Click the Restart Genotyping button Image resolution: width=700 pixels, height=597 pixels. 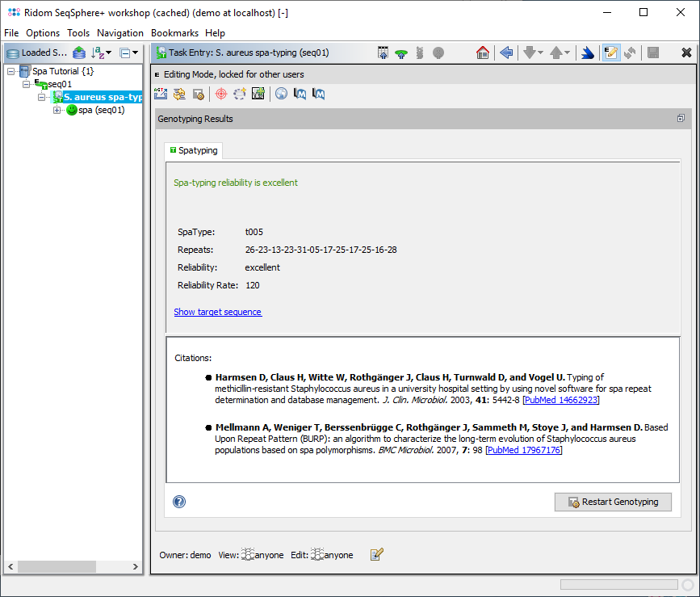[612, 502]
